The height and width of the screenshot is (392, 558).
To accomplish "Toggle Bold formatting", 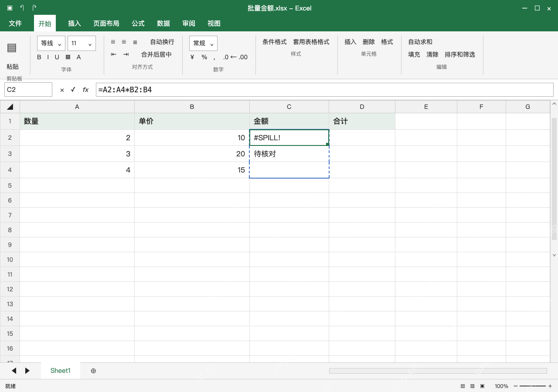I will click(x=39, y=57).
